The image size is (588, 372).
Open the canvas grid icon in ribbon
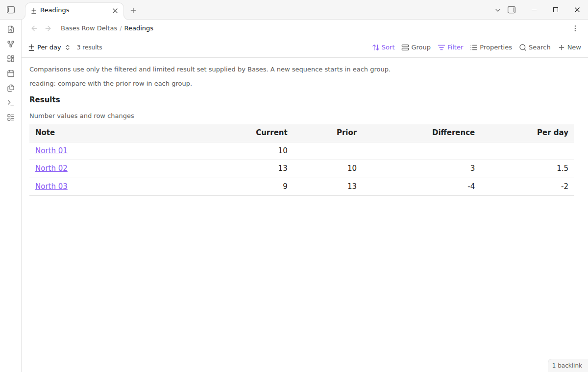point(11,59)
